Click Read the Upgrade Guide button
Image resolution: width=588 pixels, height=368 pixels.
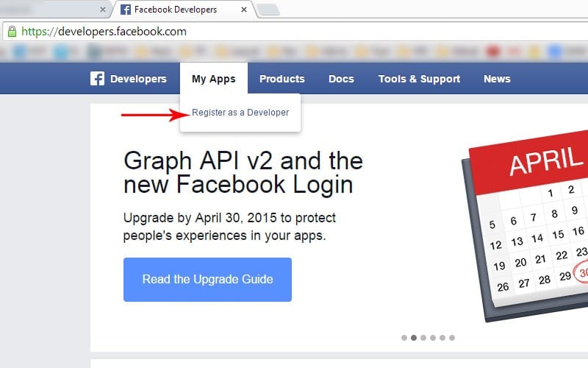(x=207, y=280)
